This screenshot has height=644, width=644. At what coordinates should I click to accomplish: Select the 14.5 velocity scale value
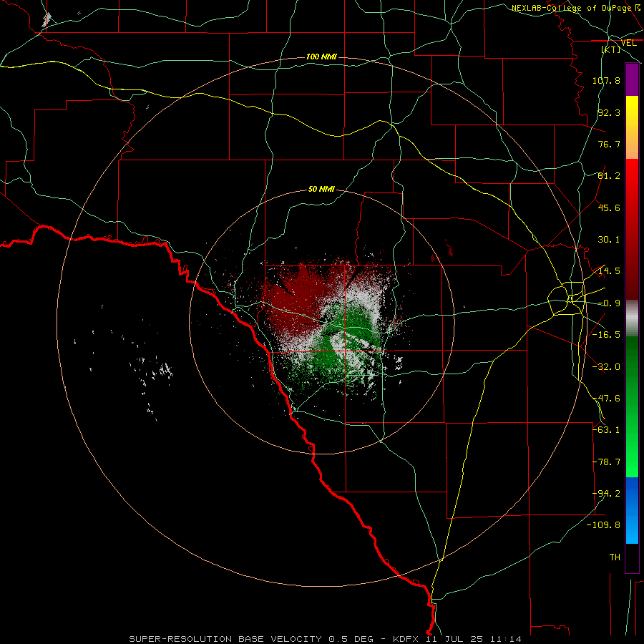pyautogui.click(x=609, y=271)
